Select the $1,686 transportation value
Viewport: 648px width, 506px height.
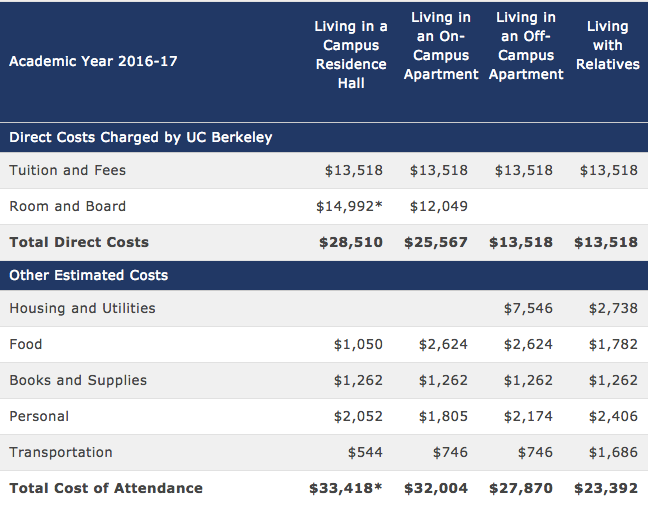[x=613, y=452]
